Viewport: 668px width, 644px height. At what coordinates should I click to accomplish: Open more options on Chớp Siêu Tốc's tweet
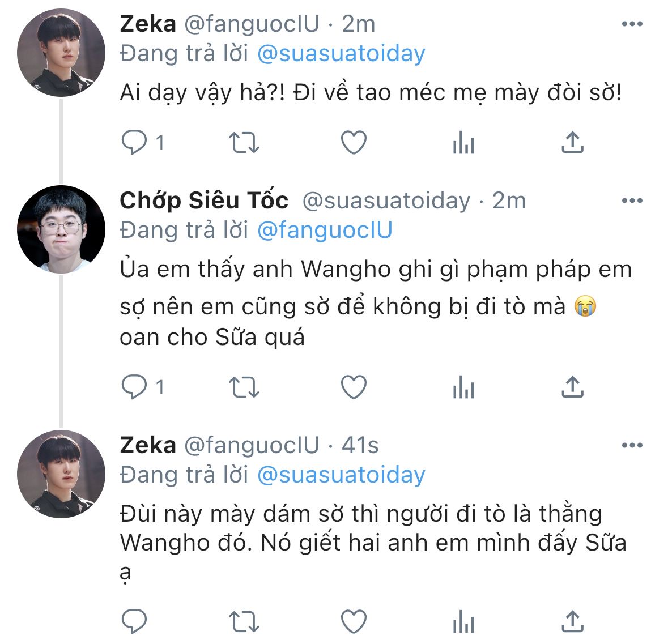click(x=632, y=201)
